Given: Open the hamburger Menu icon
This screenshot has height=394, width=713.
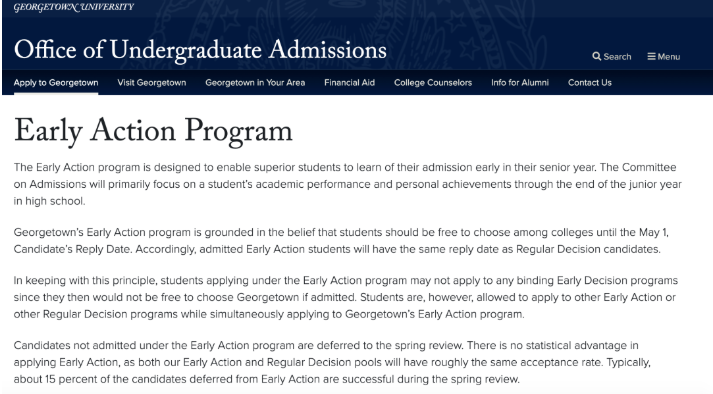Looking at the screenshot, I should click(x=651, y=56).
